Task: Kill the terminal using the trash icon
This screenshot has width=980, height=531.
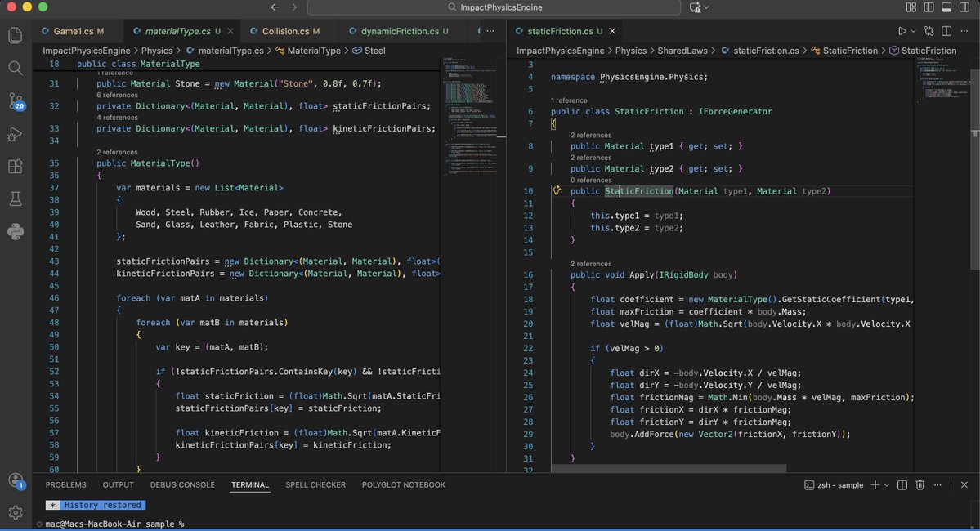Action: (920, 484)
